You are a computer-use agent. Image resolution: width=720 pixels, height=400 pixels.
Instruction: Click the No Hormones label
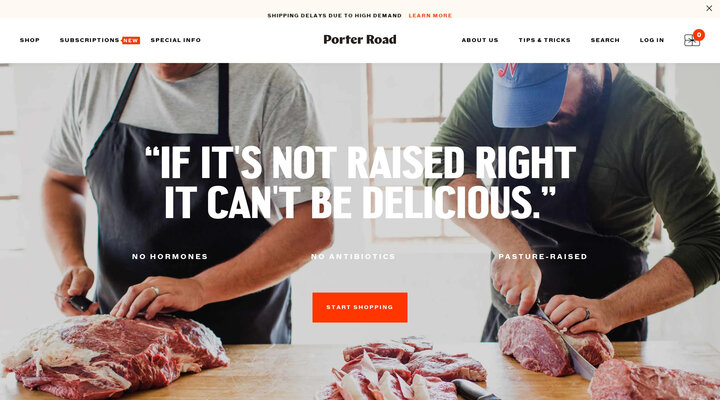coord(170,257)
